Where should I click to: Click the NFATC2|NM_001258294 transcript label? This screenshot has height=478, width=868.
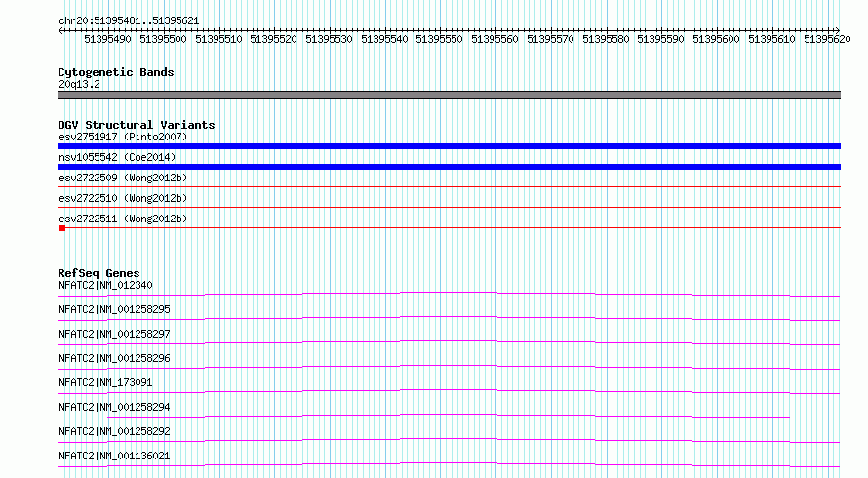(114, 407)
